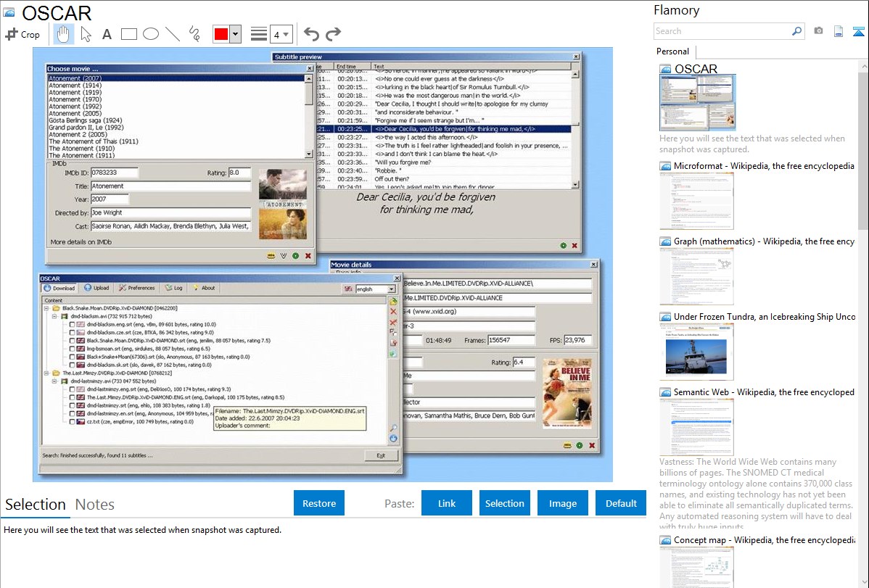Focus the Flamory search field
The width and height of the screenshot is (869, 588).
(722, 31)
